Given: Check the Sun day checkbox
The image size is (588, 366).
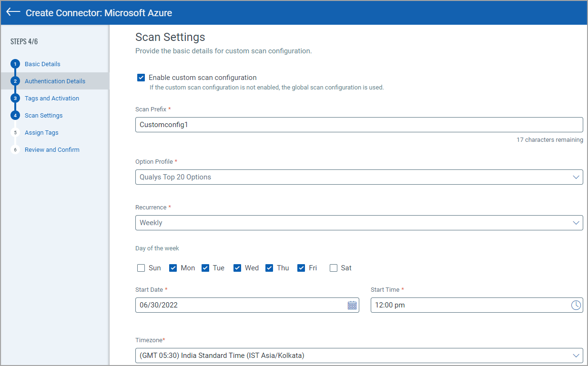Looking at the screenshot, I should [141, 268].
